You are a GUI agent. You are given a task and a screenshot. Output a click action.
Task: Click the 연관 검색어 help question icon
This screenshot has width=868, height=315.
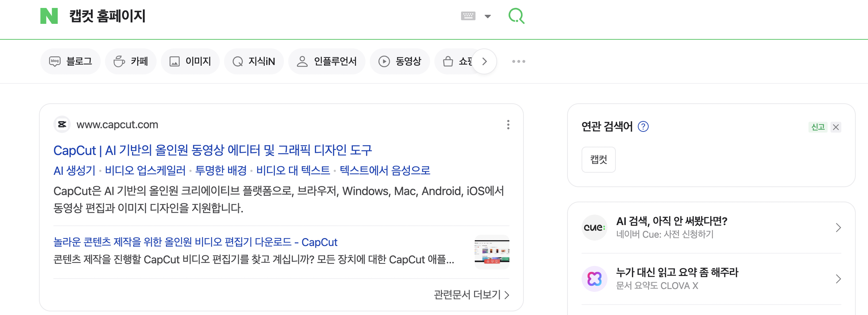coord(643,126)
